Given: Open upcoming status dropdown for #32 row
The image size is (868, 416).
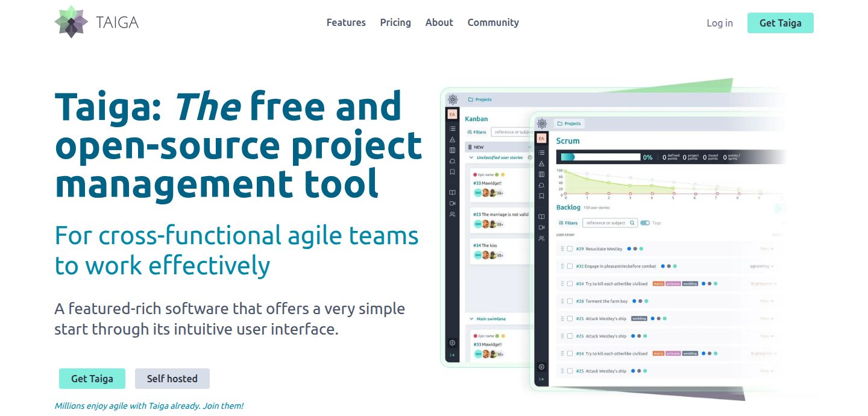Looking at the screenshot, I should pos(762,266).
